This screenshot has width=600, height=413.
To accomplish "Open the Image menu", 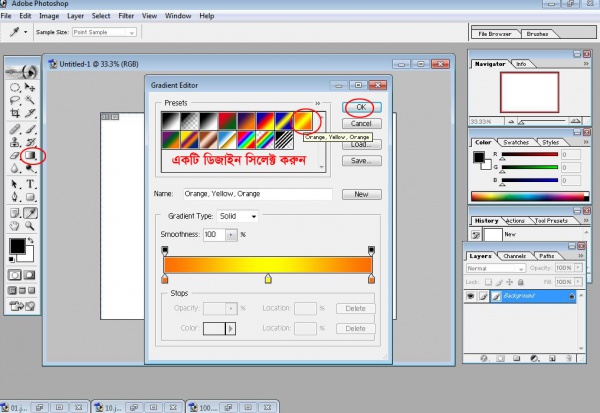I will pos(49,16).
